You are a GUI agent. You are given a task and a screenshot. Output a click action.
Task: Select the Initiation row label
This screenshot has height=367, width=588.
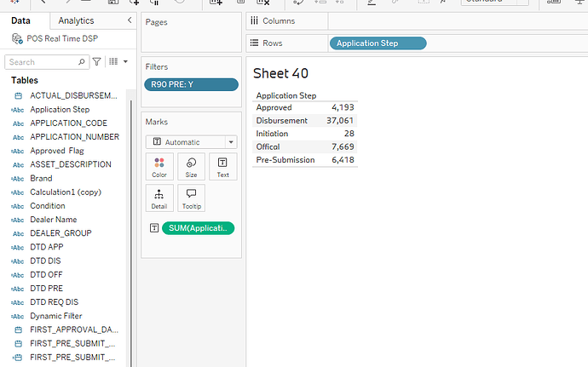click(x=272, y=134)
